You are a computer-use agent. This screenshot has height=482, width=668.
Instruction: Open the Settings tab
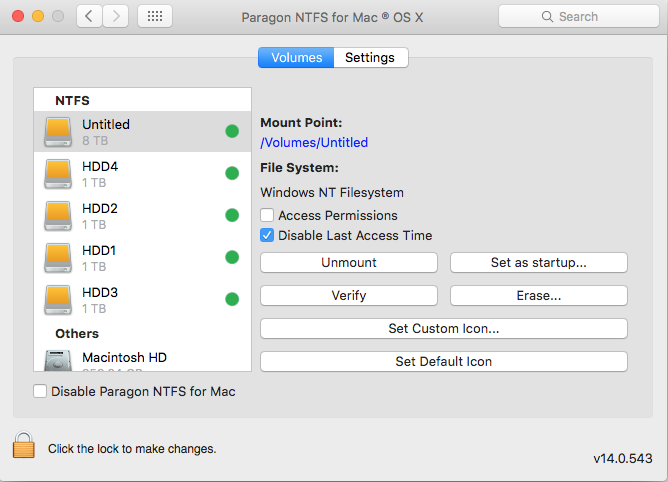point(371,58)
